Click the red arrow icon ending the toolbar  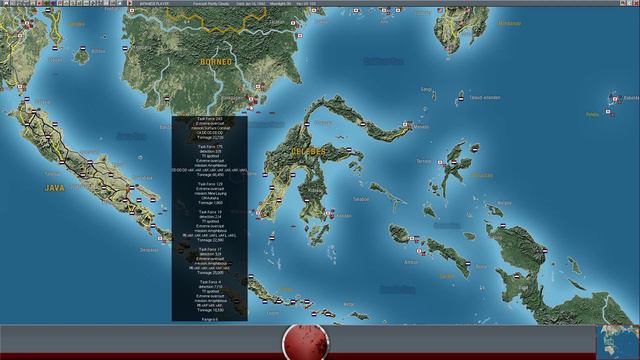130,3
